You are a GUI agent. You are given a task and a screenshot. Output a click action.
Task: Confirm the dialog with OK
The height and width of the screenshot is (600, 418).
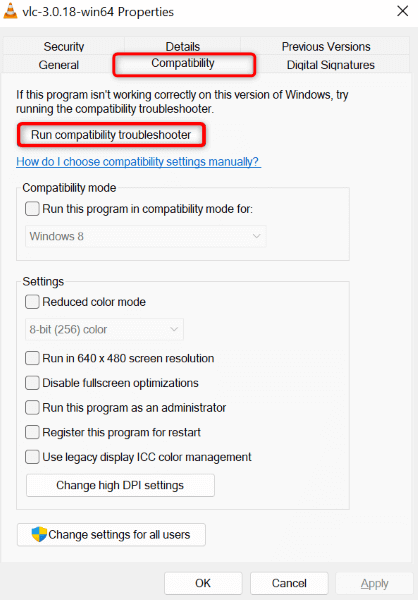coord(203,583)
